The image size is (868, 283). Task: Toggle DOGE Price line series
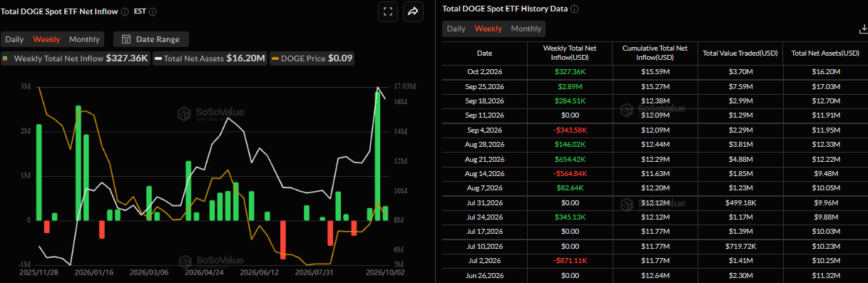coord(312,58)
